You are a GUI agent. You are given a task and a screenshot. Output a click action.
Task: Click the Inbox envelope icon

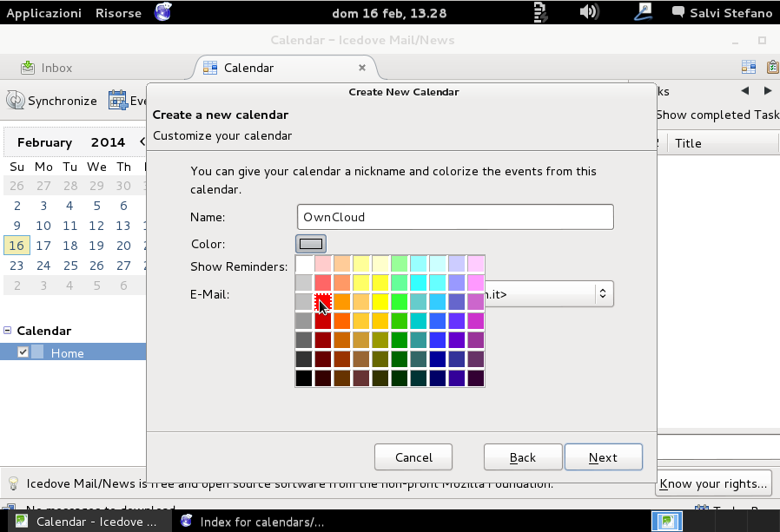click(x=30, y=67)
